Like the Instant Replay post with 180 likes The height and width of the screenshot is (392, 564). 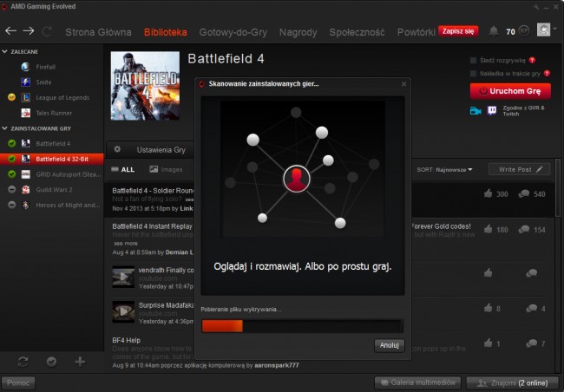coord(489,229)
